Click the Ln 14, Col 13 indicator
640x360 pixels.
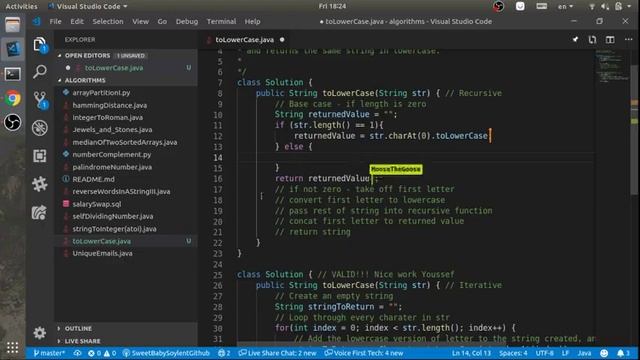471,353
